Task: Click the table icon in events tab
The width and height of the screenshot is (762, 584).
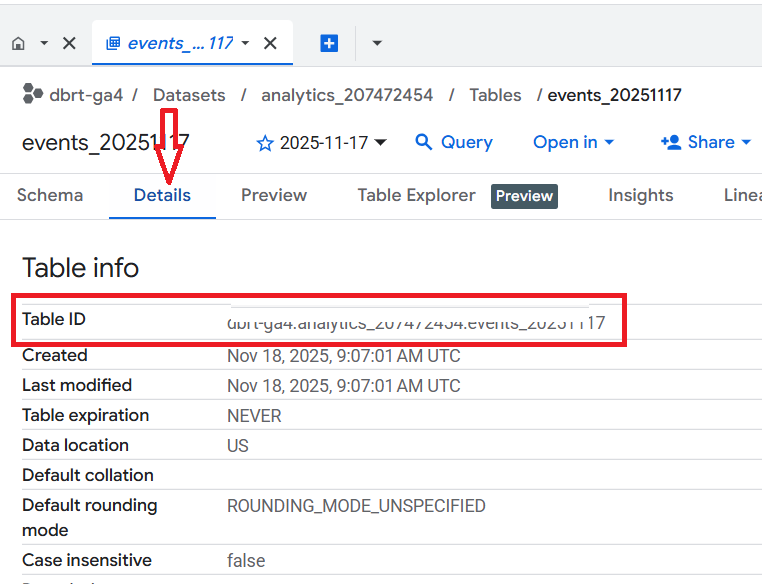Action: pos(113,43)
